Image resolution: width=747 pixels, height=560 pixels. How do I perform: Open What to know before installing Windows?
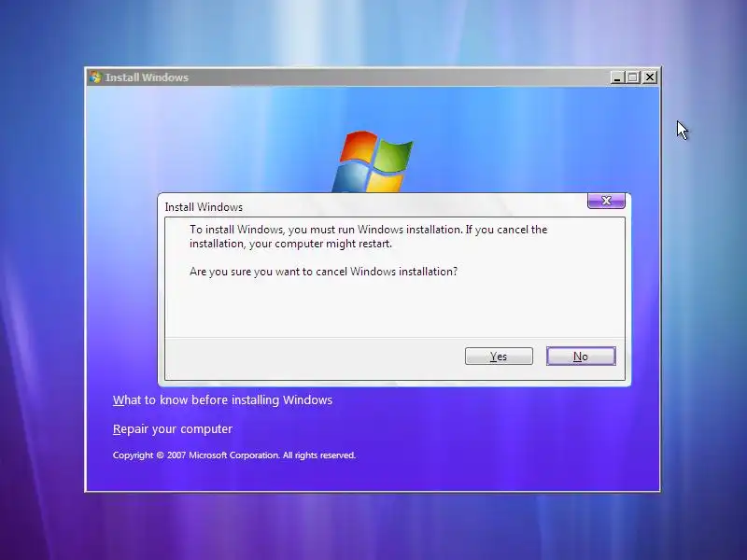coord(222,400)
